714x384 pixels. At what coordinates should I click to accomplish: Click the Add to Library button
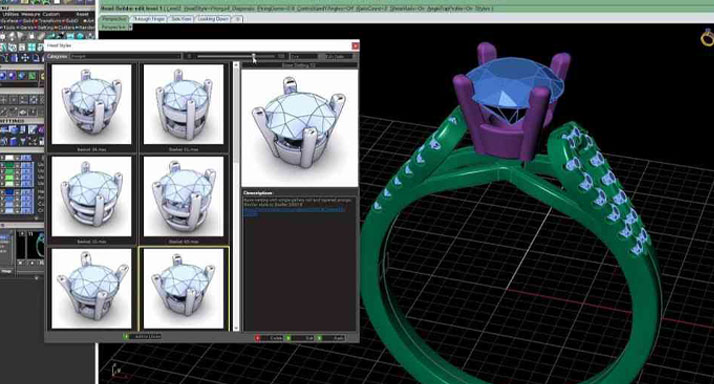[x=142, y=337]
